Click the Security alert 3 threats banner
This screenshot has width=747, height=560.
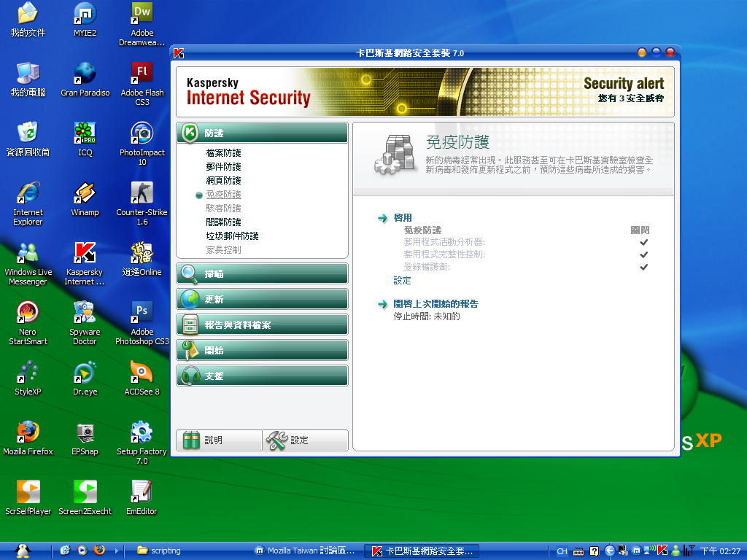[x=624, y=90]
